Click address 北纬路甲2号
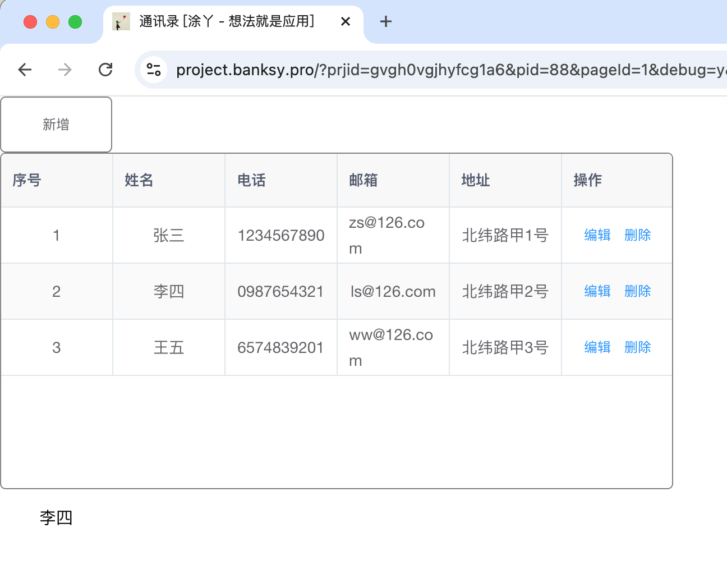 505,291
